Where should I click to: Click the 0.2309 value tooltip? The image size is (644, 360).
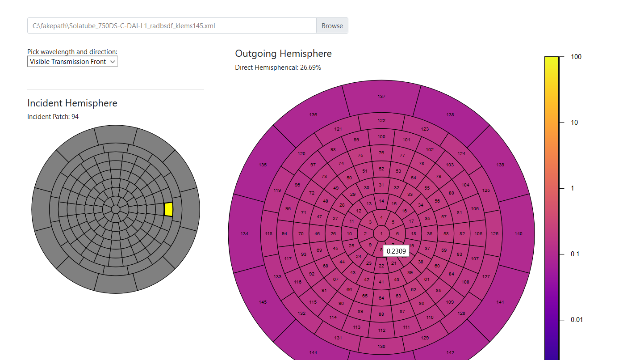[x=396, y=251]
